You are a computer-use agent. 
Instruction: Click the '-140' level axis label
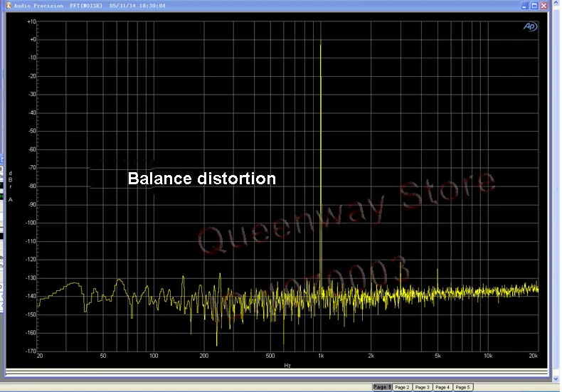pyautogui.click(x=31, y=297)
